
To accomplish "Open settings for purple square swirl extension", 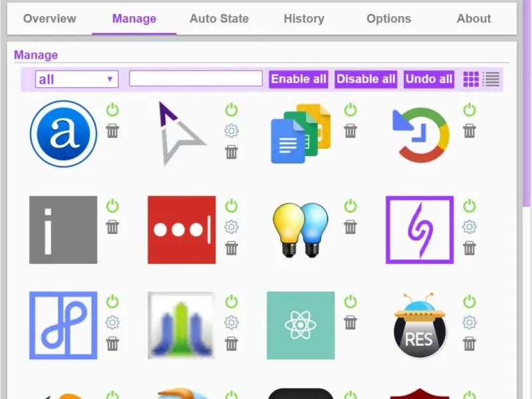I will click(x=469, y=227).
